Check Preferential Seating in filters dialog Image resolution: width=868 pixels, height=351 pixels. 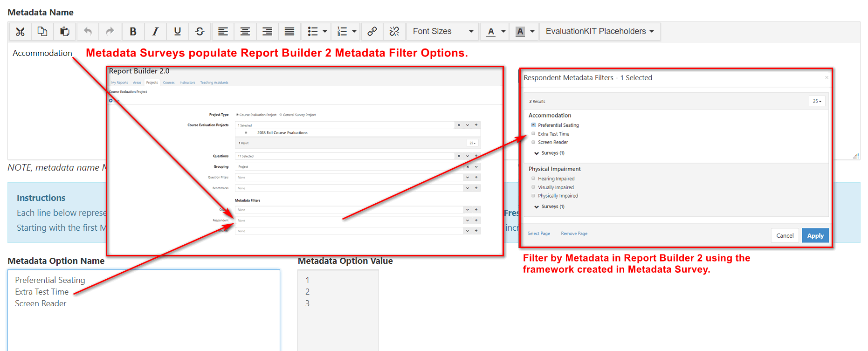click(x=533, y=125)
